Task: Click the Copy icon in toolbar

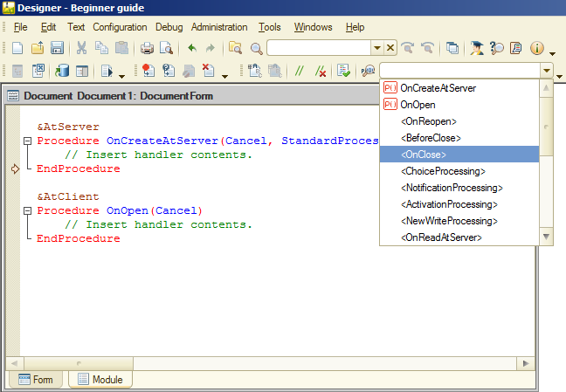Action: (x=101, y=48)
